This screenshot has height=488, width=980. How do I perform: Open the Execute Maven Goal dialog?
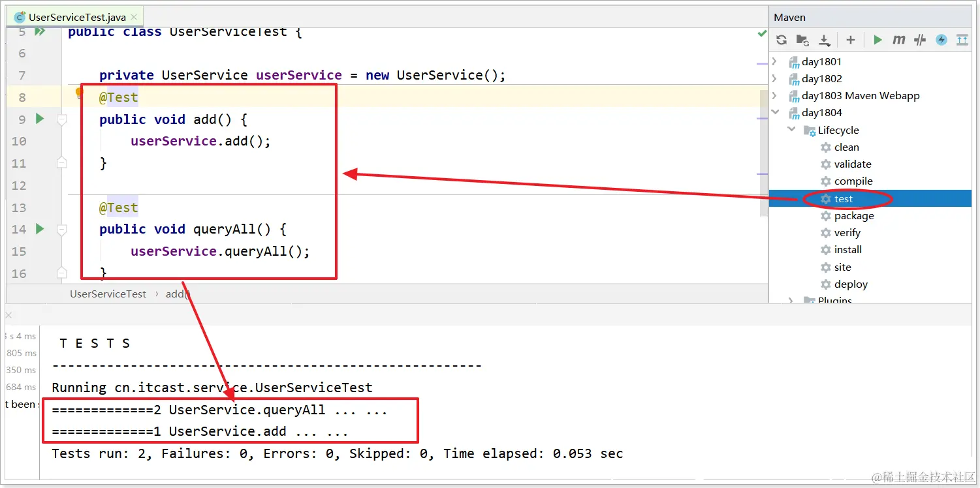[x=899, y=40]
